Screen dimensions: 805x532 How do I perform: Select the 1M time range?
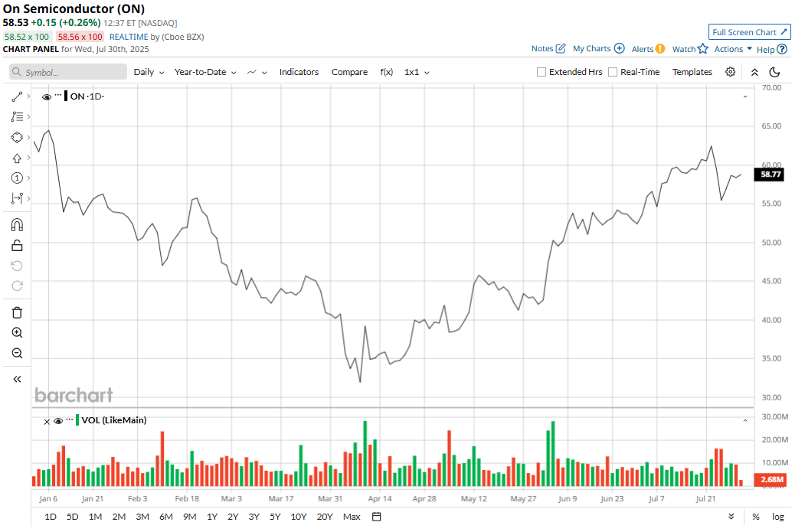pos(95,517)
